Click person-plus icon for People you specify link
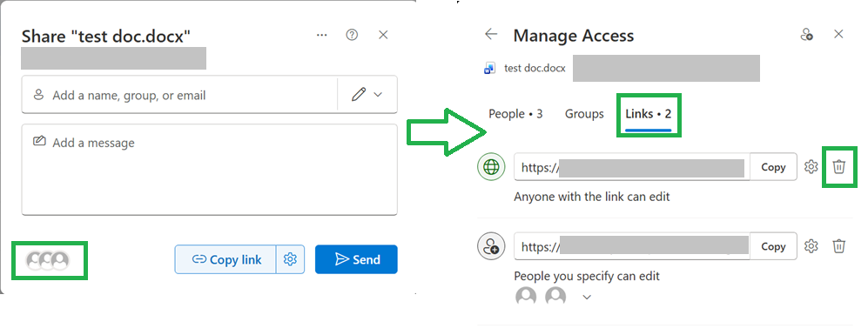Screen dimensions: 868x335 [491, 246]
